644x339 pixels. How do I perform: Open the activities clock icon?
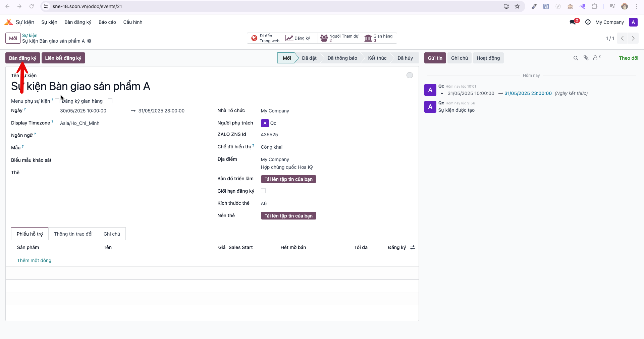588,22
